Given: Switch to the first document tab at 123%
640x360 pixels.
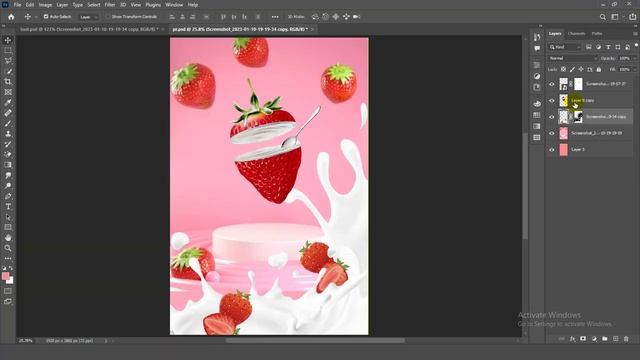Looking at the screenshot, I should click(89, 29).
